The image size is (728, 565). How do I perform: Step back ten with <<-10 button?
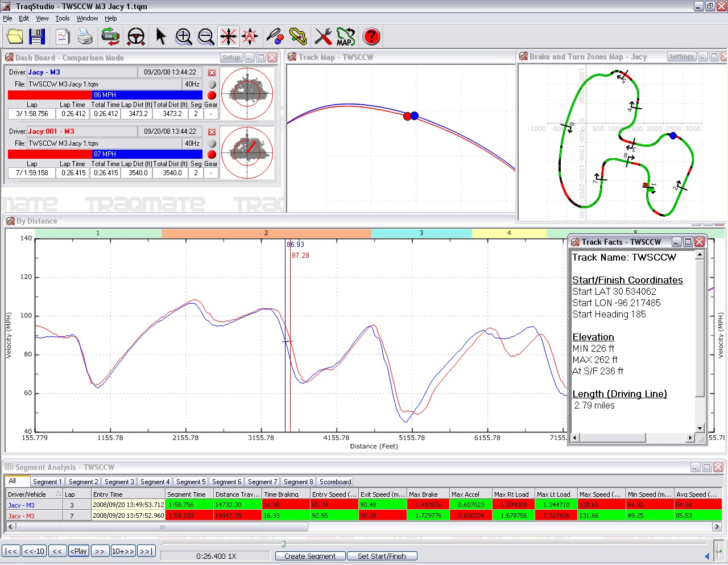[34, 551]
